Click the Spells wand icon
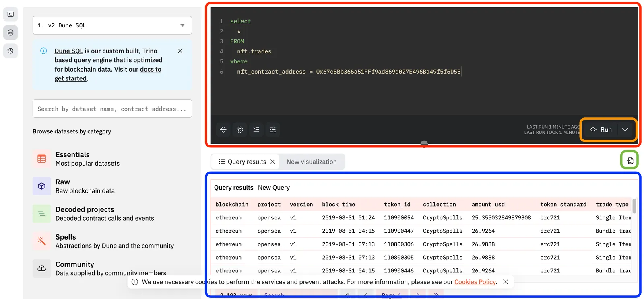Viewport: 644px width, 299px height. pos(42,241)
